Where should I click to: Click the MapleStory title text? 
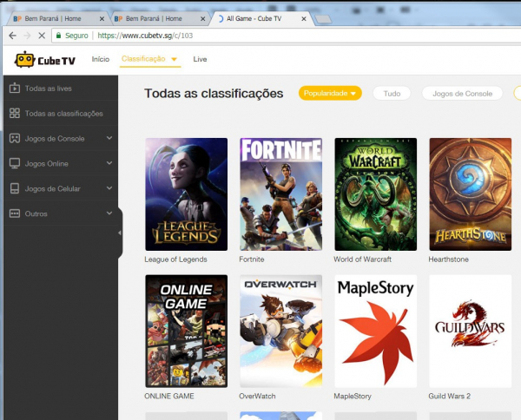pos(353,396)
